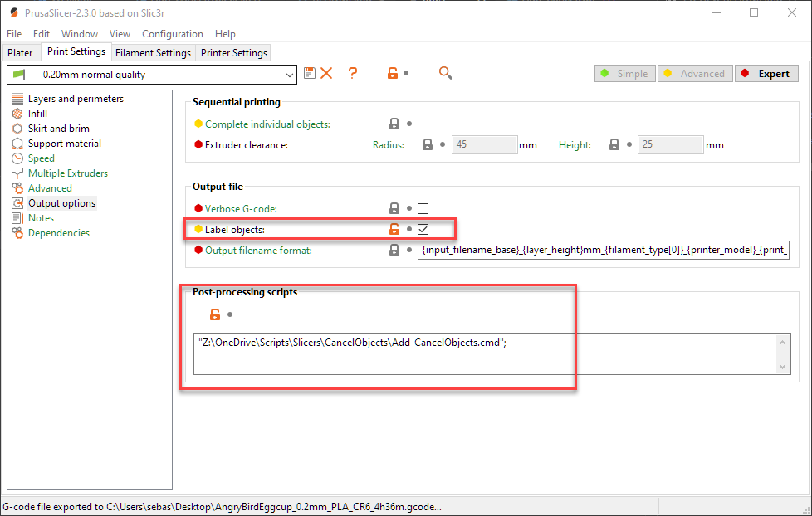This screenshot has height=516, width=812.
Task: Click the Notes icon in sidebar
Action: click(17, 218)
